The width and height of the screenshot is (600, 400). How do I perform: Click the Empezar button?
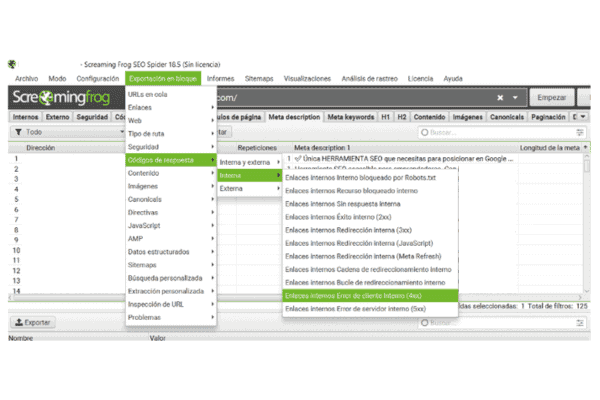point(551,98)
